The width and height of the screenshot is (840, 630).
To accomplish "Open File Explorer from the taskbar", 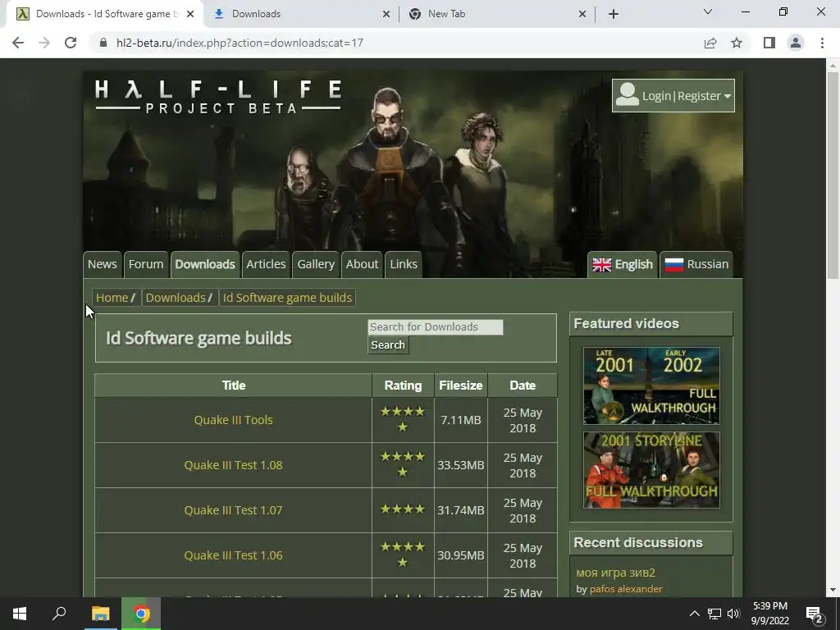I will click(100, 614).
